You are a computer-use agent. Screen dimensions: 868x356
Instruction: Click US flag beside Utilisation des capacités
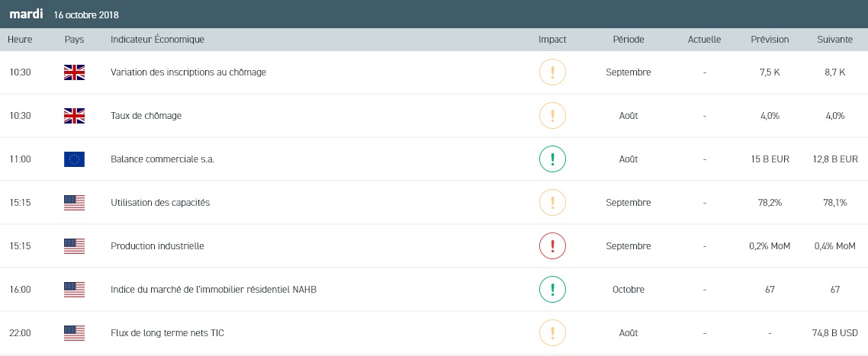[74, 203]
